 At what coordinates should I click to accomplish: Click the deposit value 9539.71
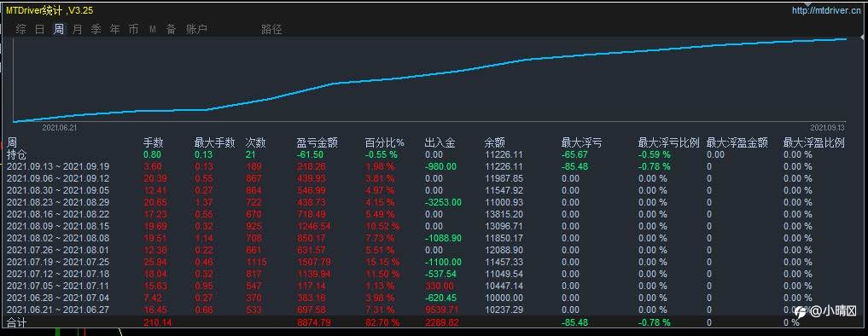pyautogui.click(x=442, y=310)
